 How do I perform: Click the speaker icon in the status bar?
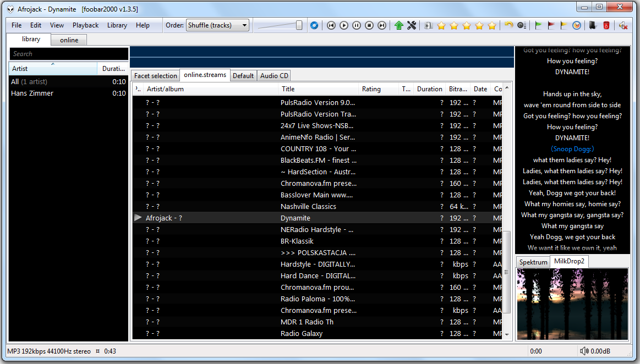click(x=584, y=351)
